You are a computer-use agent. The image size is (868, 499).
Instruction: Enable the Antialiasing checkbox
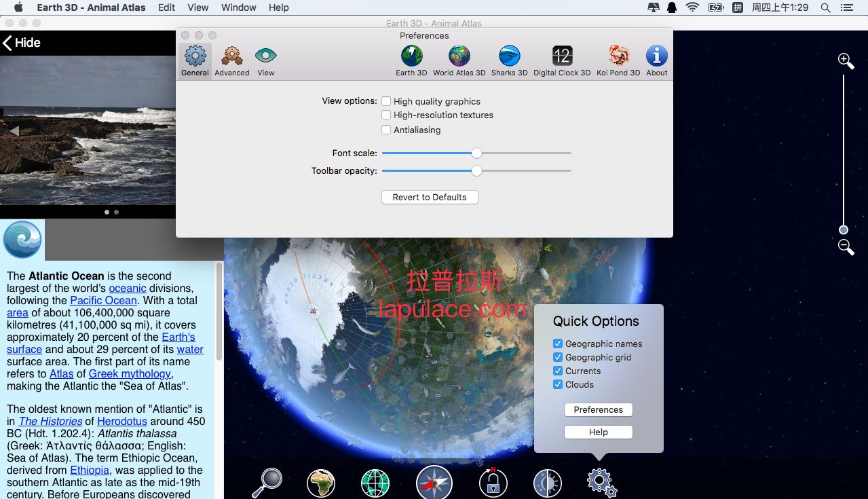click(x=386, y=130)
